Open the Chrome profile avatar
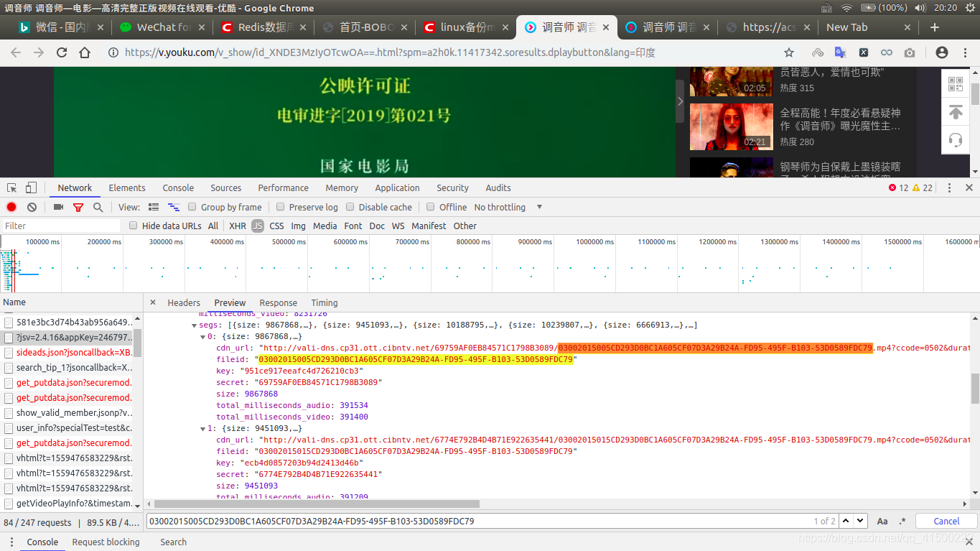Viewport: 980px width, 551px height. point(942,52)
